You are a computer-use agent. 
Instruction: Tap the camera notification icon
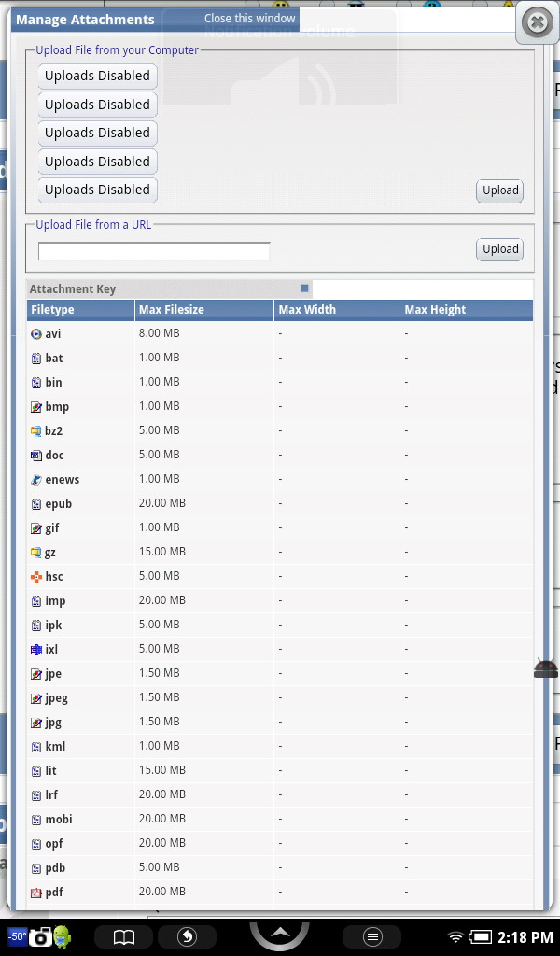tap(40, 937)
